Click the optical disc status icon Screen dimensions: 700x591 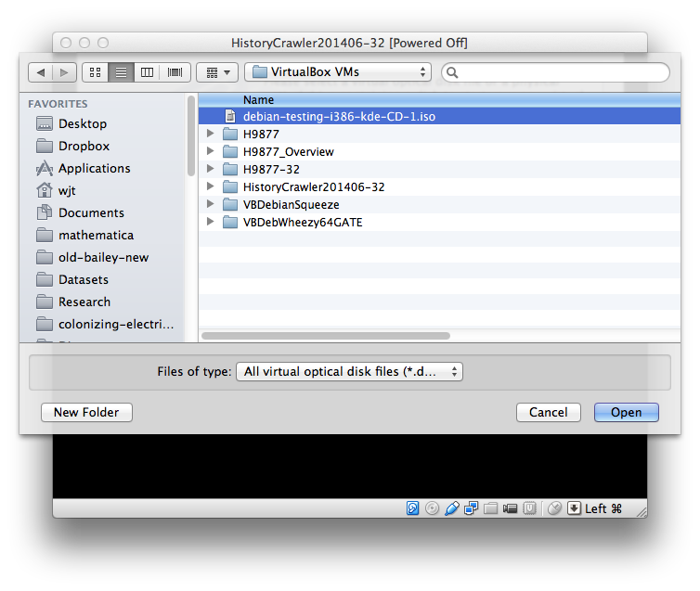pyautogui.click(x=433, y=508)
